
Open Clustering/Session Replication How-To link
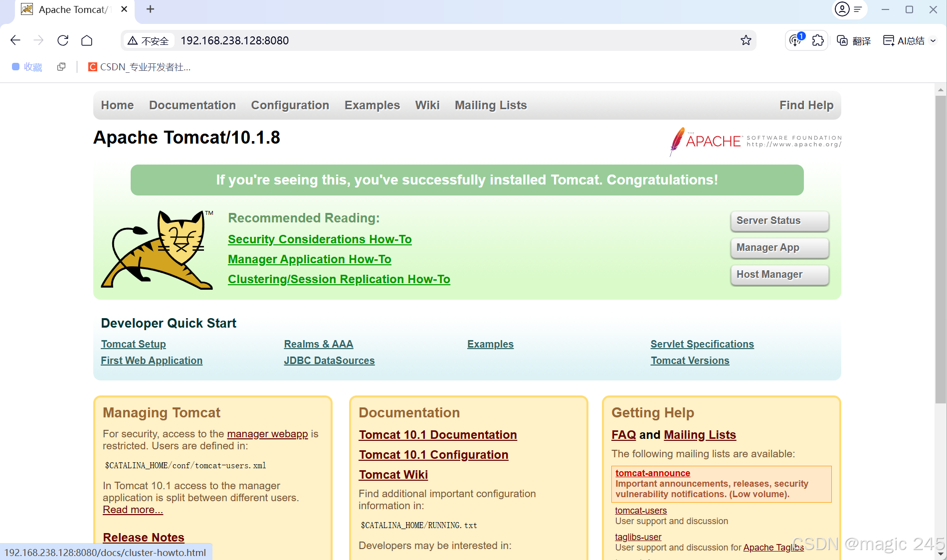[x=339, y=279]
